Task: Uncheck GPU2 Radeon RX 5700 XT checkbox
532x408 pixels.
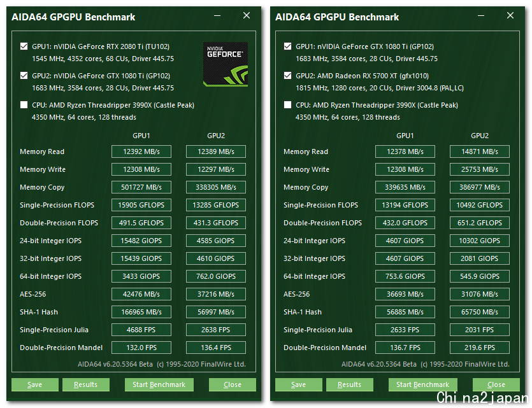Action: click(x=287, y=75)
